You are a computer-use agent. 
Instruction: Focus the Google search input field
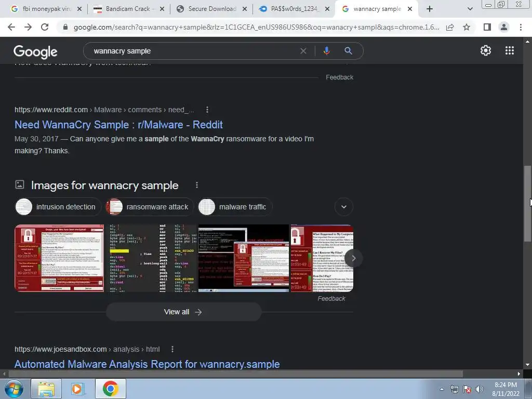pos(193,51)
